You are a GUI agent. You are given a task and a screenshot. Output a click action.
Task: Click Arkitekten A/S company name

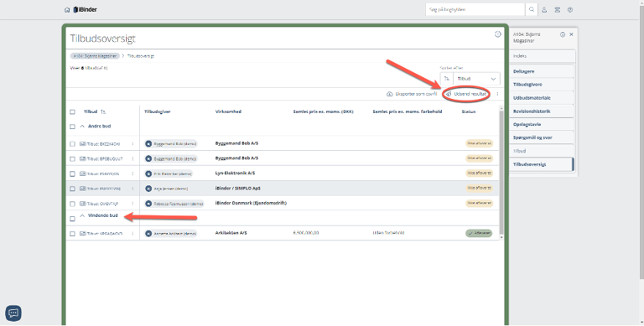(231, 233)
